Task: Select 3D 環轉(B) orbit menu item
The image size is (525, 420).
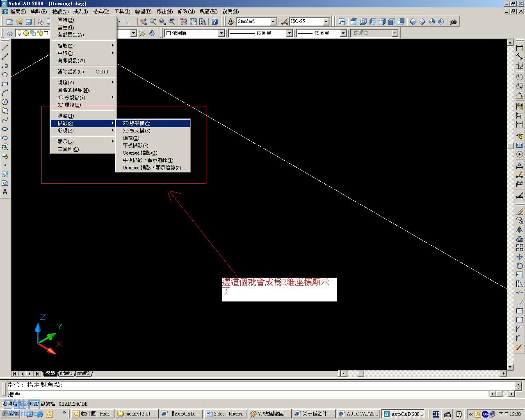Action: coord(84,105)
